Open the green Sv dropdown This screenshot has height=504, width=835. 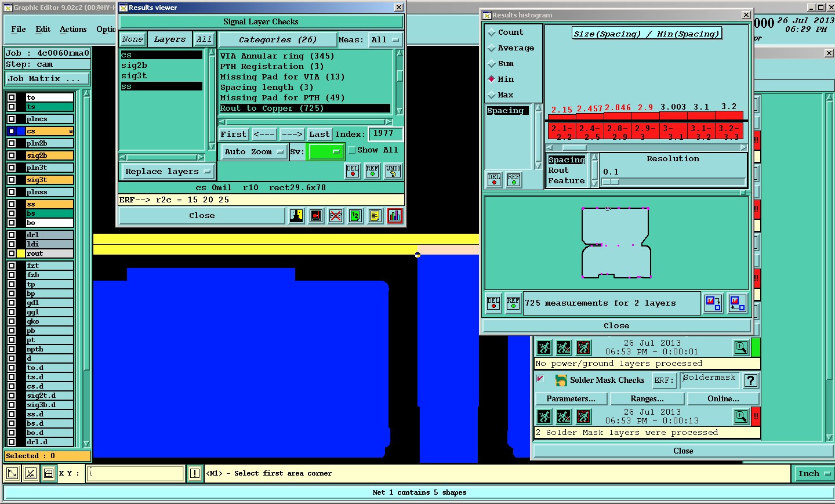(326, 152)
